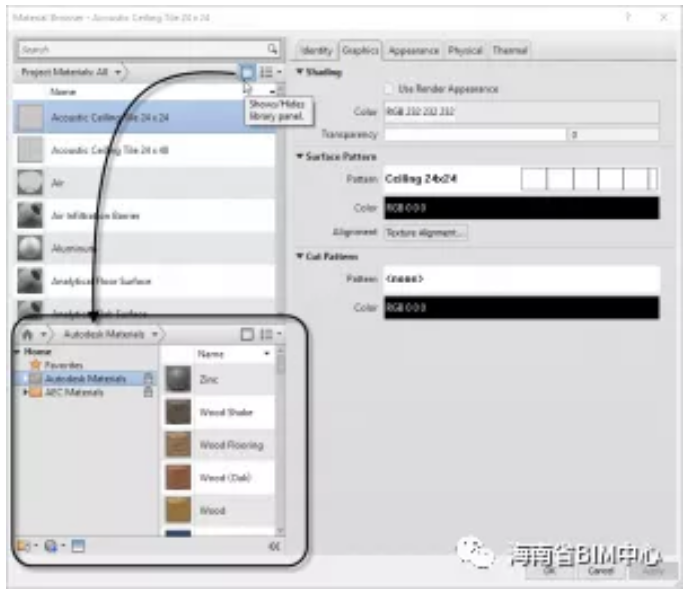This screenshot has height=595, width=690.
Task: Click the lock icon beside AEC Materials
Action: pyautogui.click(x=148, y=392)
